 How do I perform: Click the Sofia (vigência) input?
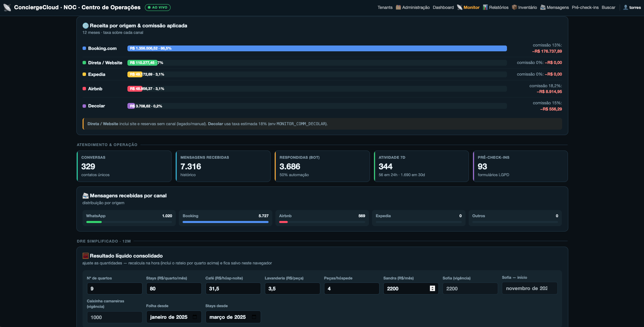(470, 288)
